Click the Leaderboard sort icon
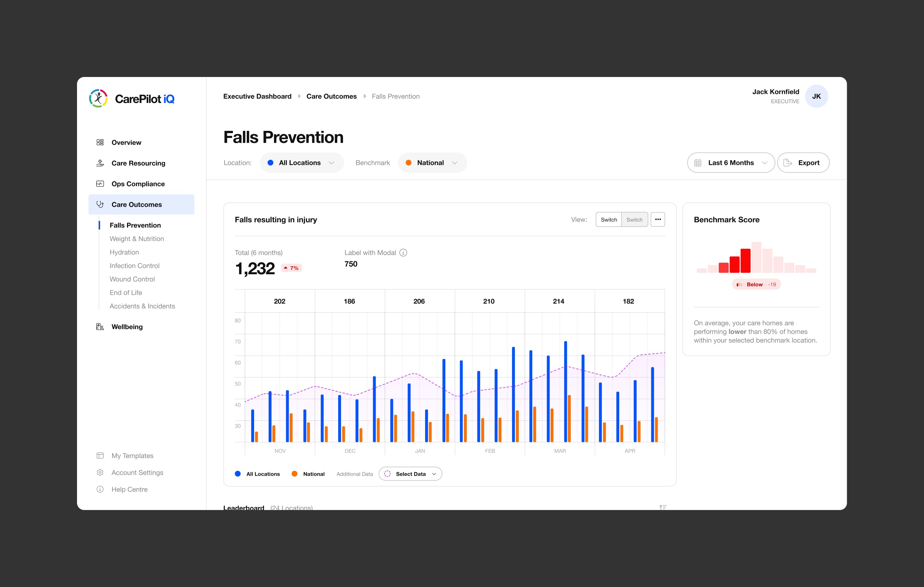Image resolution: width=924 pixels, height=587 pixels. tap(663, 507)
